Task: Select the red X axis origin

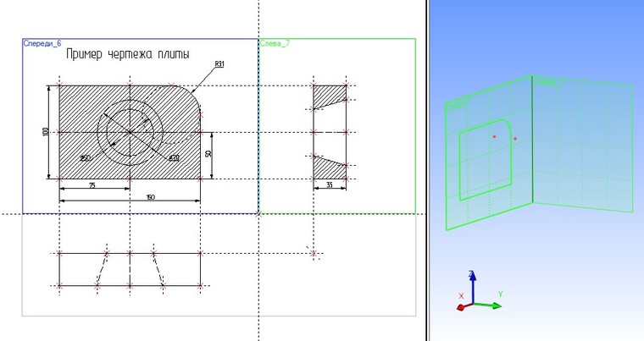Action: pos(460,307)
